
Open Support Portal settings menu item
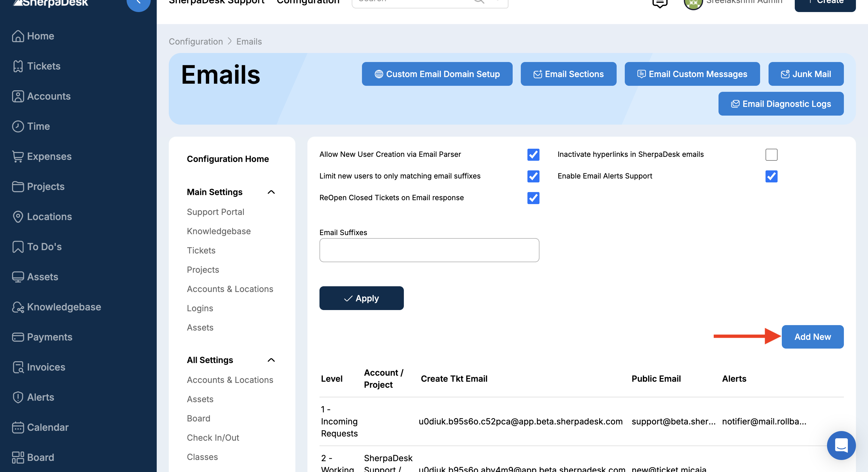pos(215,212)
